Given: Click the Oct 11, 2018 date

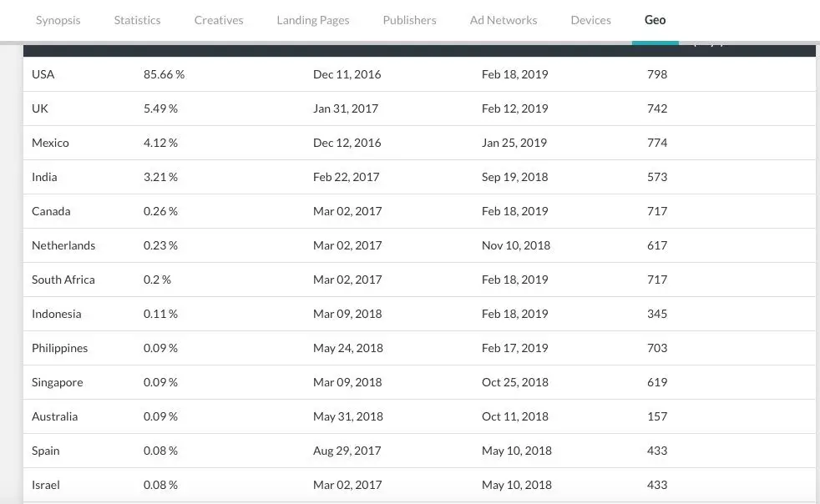Looking at the screenshot, I should (514, 416).
